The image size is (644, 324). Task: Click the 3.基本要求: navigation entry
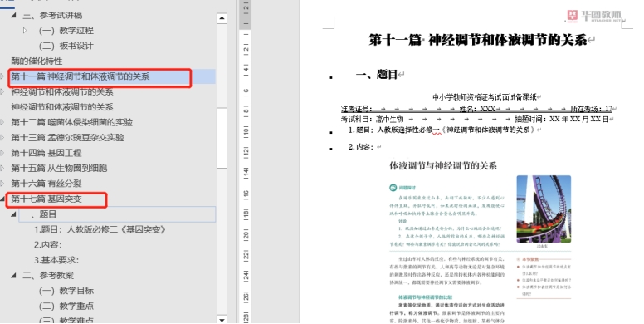[56, 260]
